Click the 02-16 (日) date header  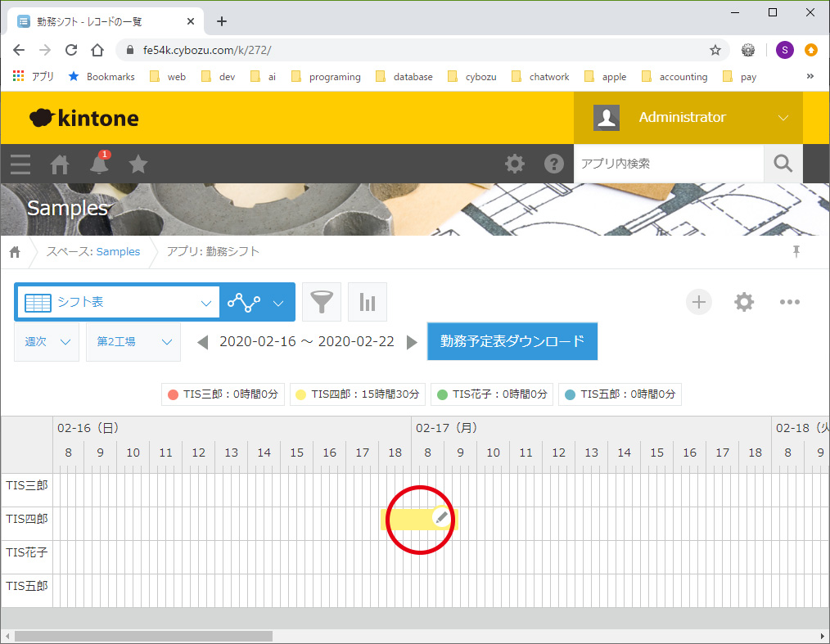(x=88, y=428)
